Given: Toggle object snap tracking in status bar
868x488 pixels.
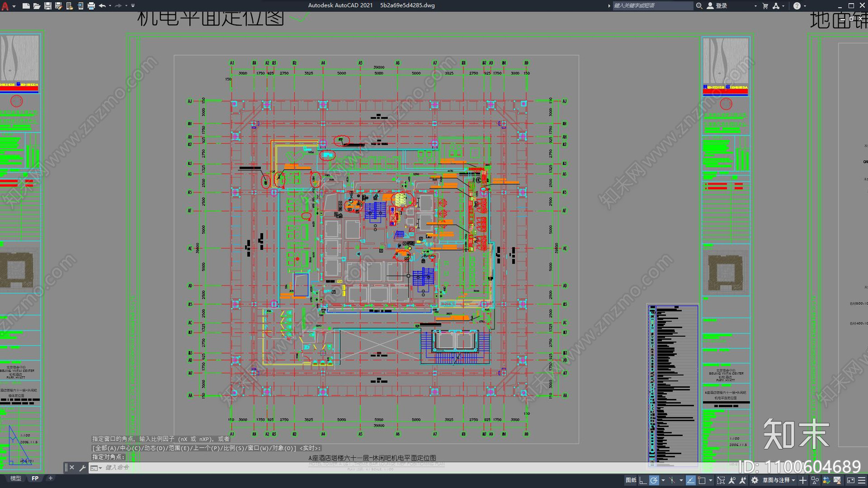Looking at the screenshot, I should pyautogui.click(x=691, y=480).
